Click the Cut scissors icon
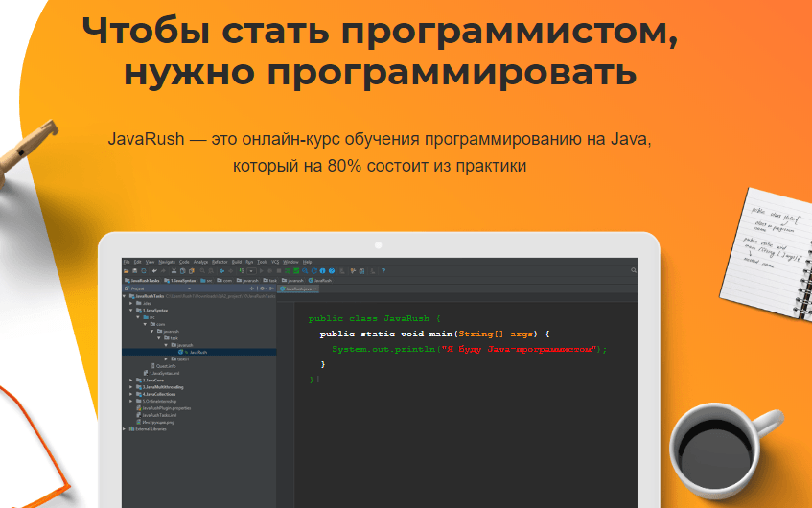The height and width of the screenshot is (508, 812). click(174, 271)
